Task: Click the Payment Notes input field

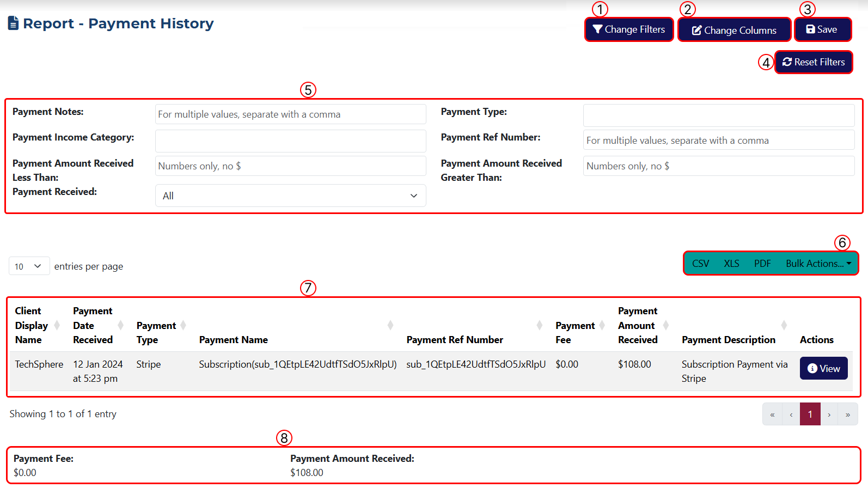Action: click(x=290, y=114)
